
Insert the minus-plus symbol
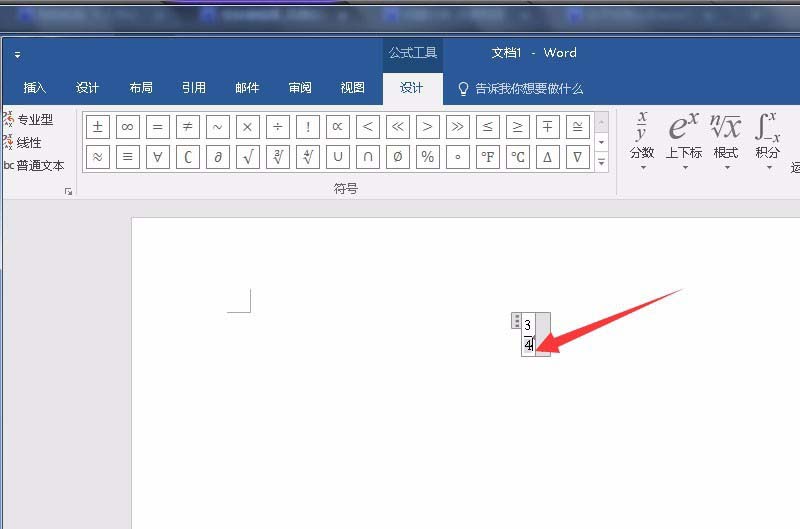pos(547,127)
